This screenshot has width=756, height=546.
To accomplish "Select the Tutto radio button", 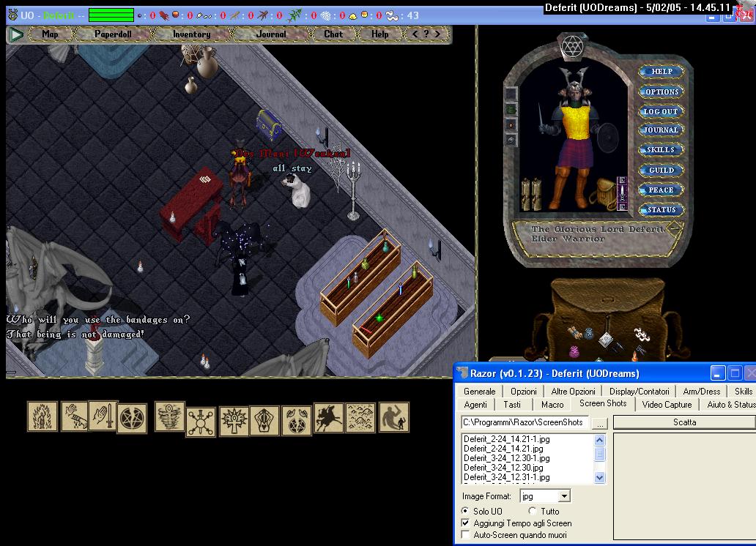I will point(533,511).
